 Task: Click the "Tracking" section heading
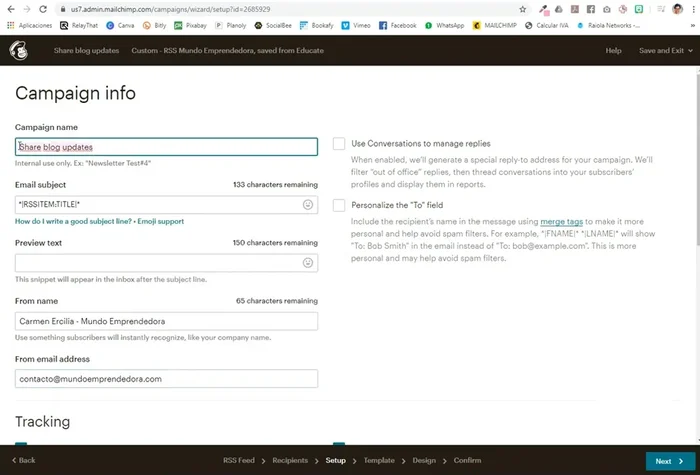[x=42, y=421]
